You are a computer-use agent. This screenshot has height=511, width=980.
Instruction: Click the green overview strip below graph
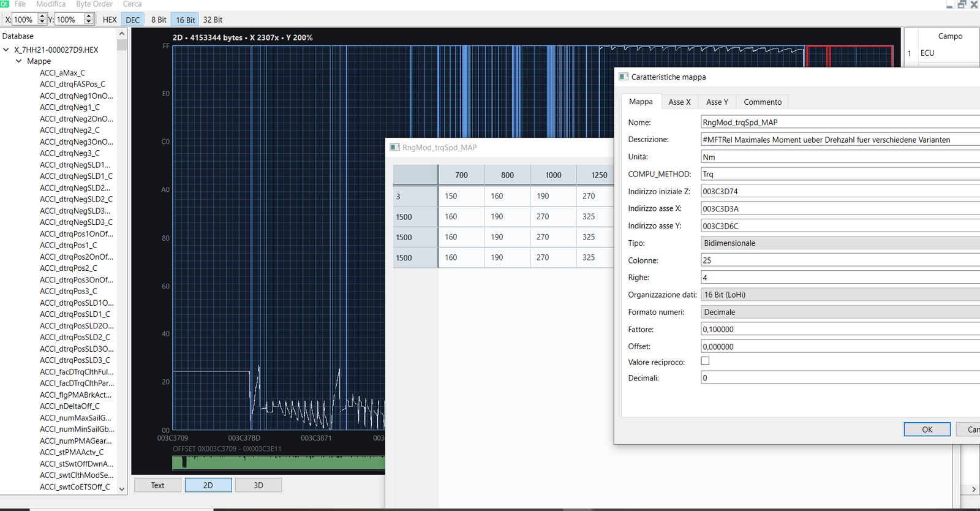tap(279, 463)
